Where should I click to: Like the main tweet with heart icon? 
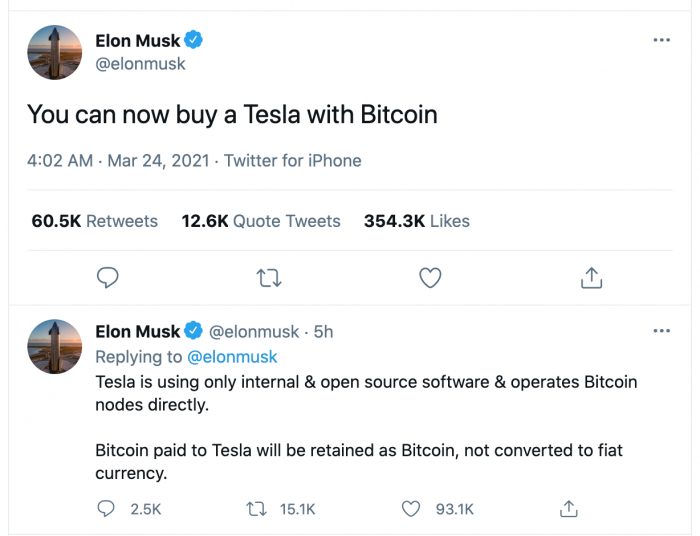point(430,278)
